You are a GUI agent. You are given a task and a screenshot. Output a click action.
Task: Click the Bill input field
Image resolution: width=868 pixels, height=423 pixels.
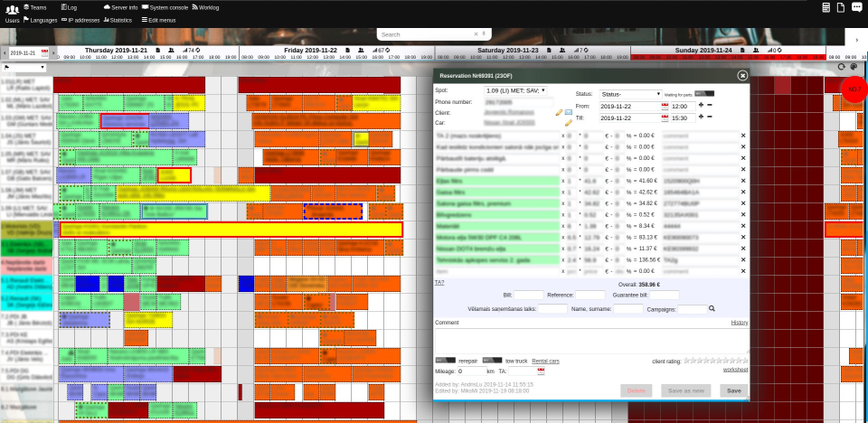pyautogui.click(x=529, y=295)
